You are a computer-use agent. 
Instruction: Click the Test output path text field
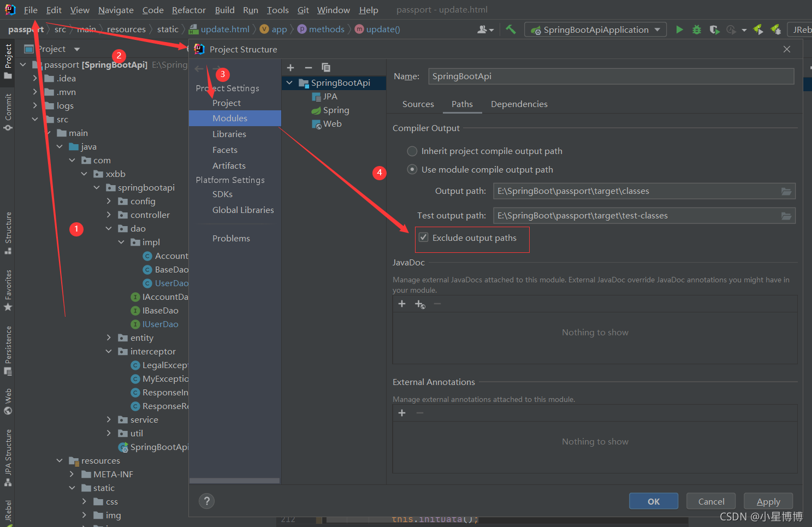tap(637, 216)
